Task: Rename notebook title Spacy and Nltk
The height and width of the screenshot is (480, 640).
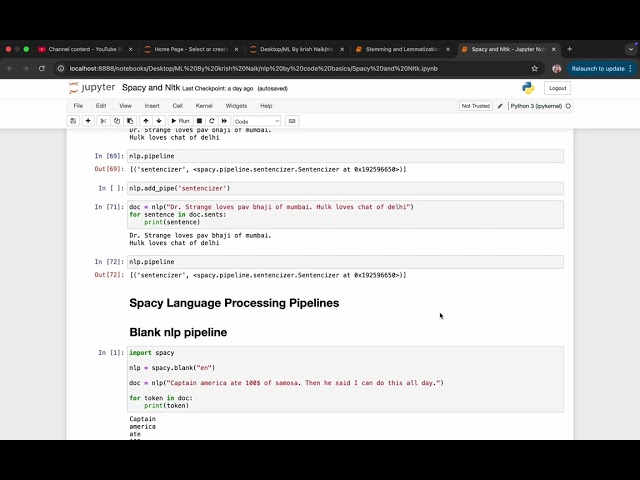Action: coord(151,88)
